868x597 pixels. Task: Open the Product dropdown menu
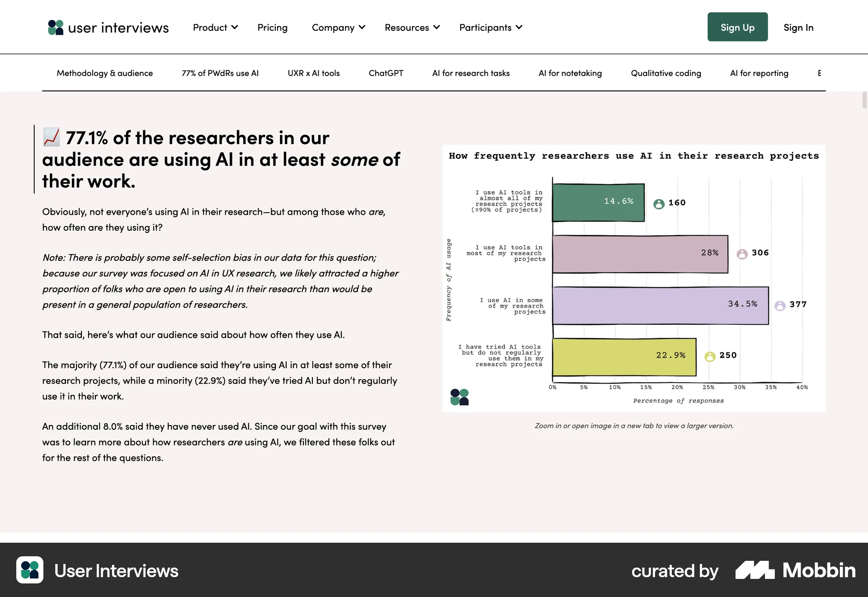point(215,27)
